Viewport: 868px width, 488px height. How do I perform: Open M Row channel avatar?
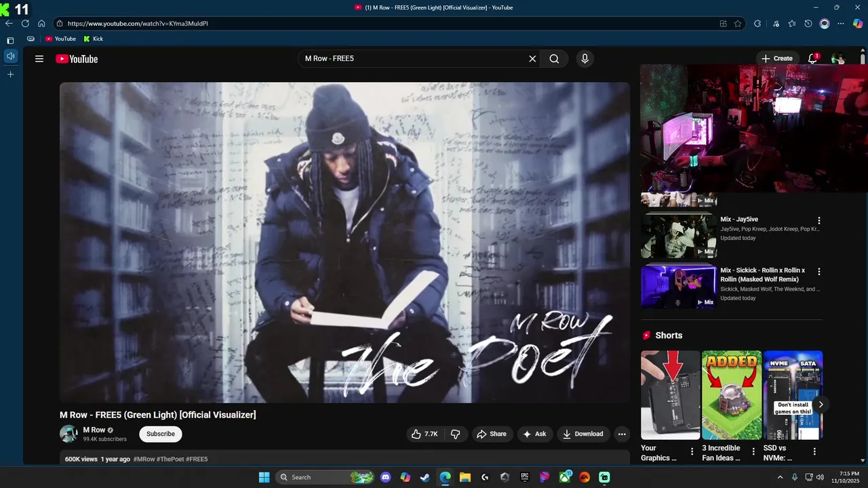[68, 434]
